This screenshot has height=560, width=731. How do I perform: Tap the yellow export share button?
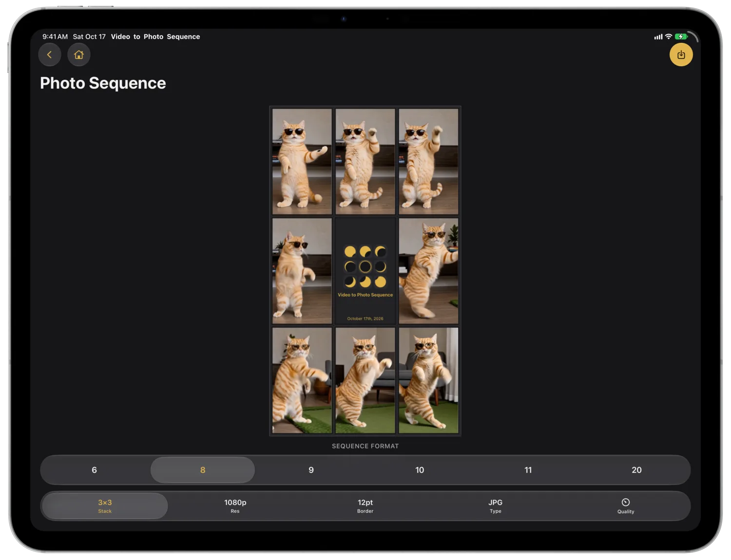tap(681, 55)
